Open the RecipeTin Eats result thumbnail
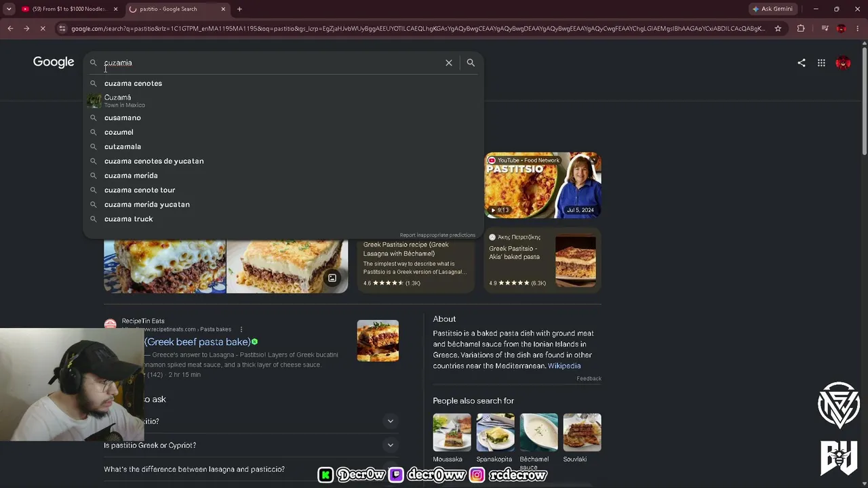The width and height of the screenshot is (868, 488). click(x=378, y=340)
